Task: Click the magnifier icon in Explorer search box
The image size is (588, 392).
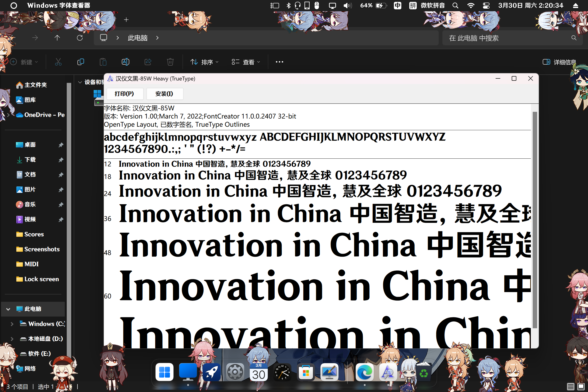Action: [x=574, y=38]
